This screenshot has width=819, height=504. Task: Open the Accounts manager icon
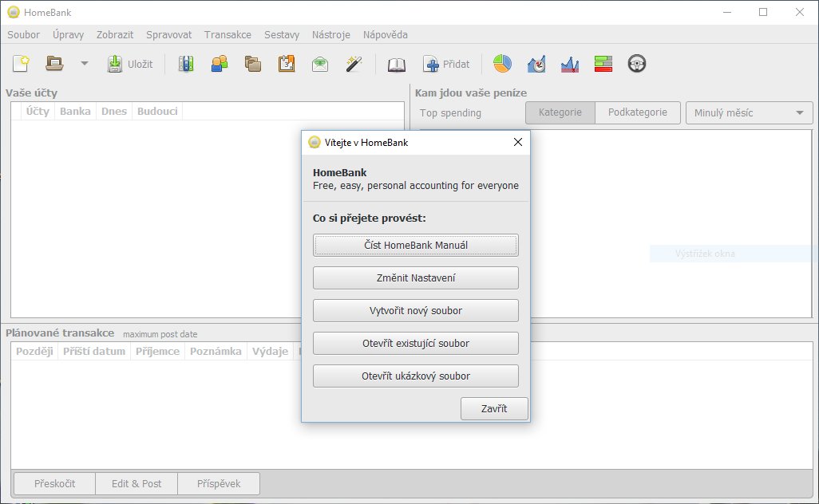pyautogui.click(x=186, y=64)
